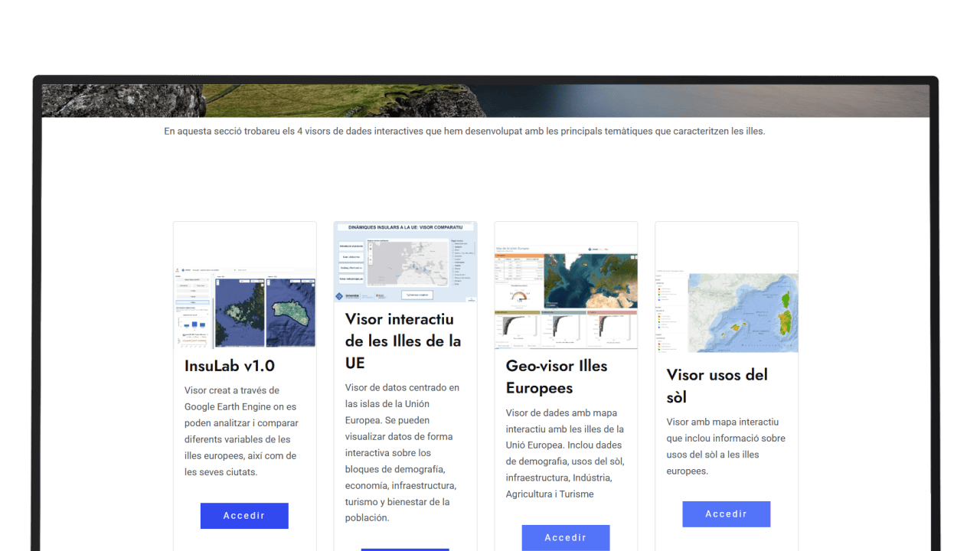
Task: Click the coastal landscape banner image
Action: click(x=485, y=100)
